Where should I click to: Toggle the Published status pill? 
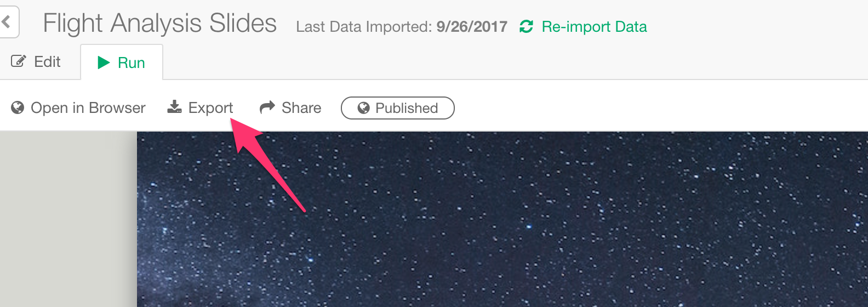point(398,108)
